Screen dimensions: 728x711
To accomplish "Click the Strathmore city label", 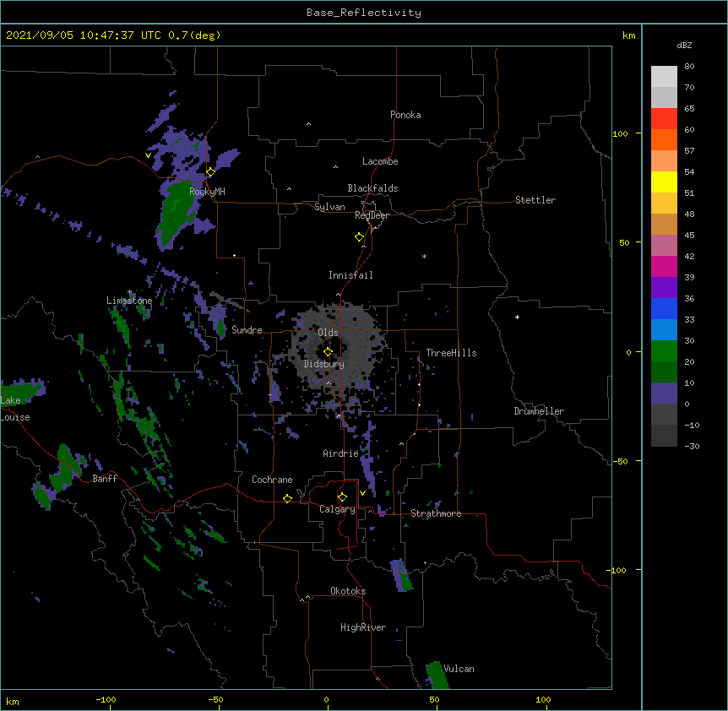I will 436,513.
